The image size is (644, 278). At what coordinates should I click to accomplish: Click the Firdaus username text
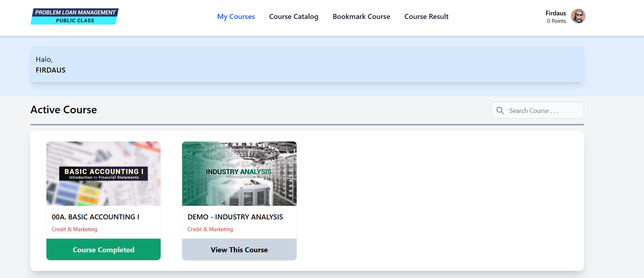(x=555, y=13)
